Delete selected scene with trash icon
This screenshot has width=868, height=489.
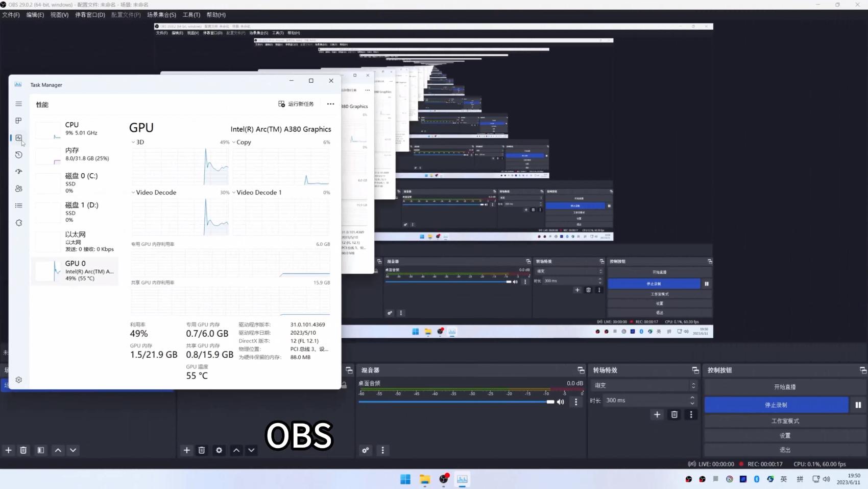point(23,450)
